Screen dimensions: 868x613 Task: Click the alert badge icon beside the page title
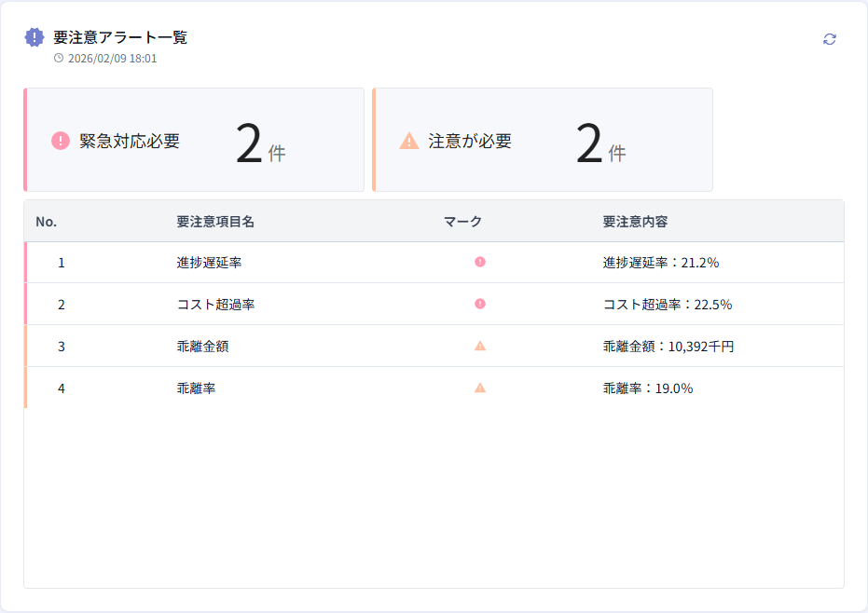pyautogui.click(x=34, y=38)
